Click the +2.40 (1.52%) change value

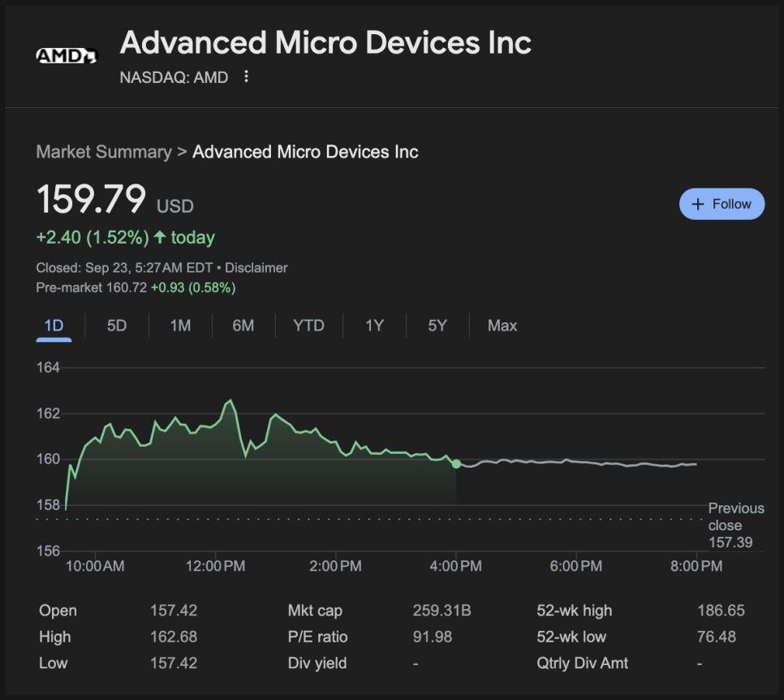coord(93,237)
